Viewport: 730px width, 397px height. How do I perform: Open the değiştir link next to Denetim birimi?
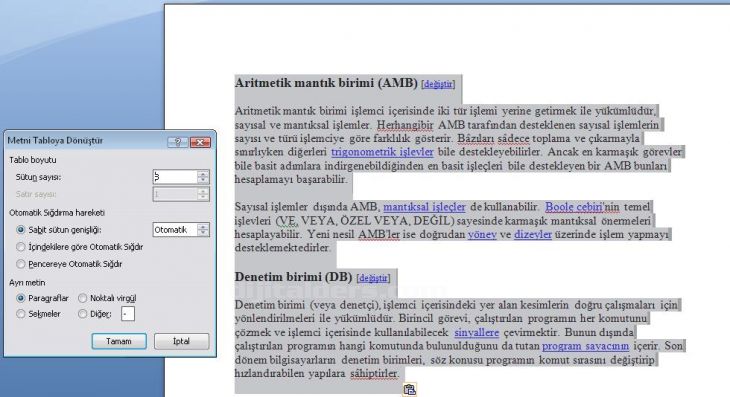tap(373, 278)
